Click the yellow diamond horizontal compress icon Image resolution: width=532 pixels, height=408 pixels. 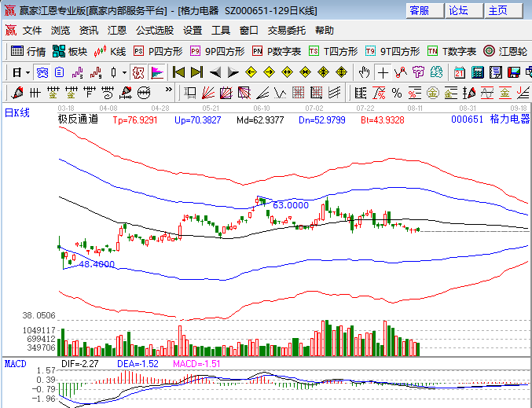click(x=306, y=72)
